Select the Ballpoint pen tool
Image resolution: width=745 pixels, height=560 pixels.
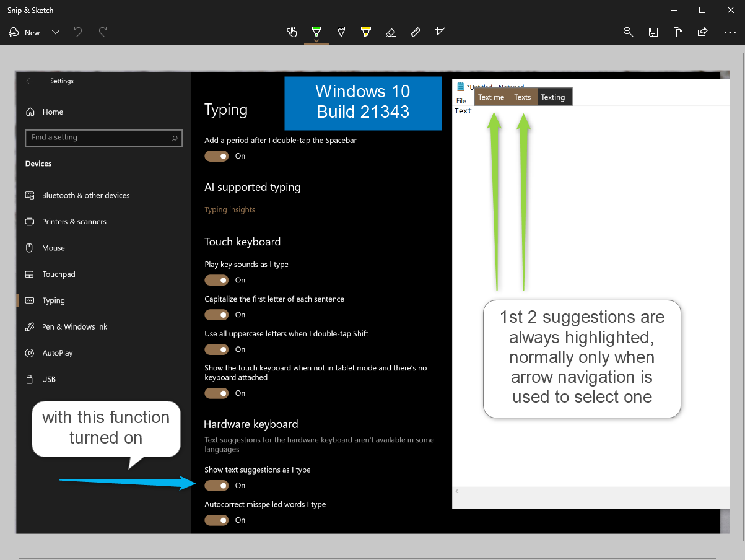[316, 32]
